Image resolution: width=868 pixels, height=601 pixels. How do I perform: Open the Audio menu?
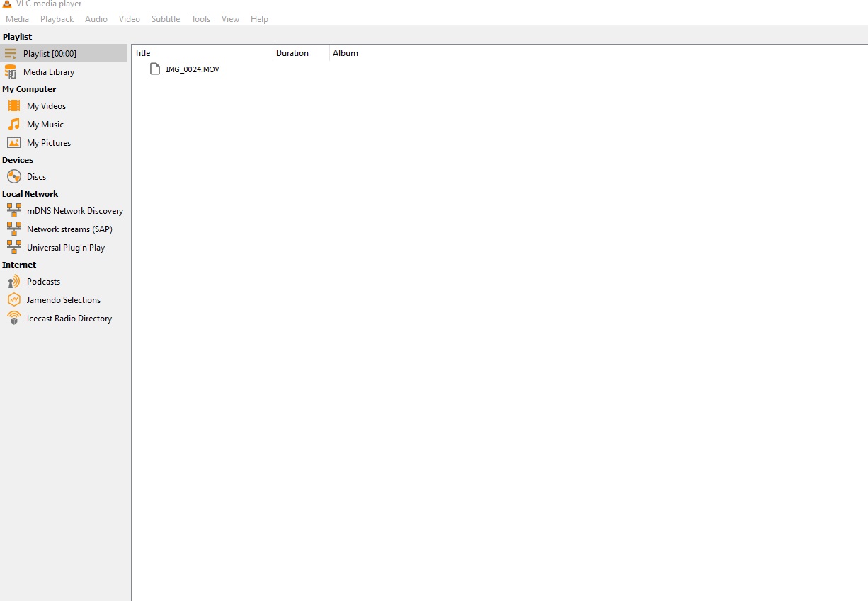[x=96, y=19]
